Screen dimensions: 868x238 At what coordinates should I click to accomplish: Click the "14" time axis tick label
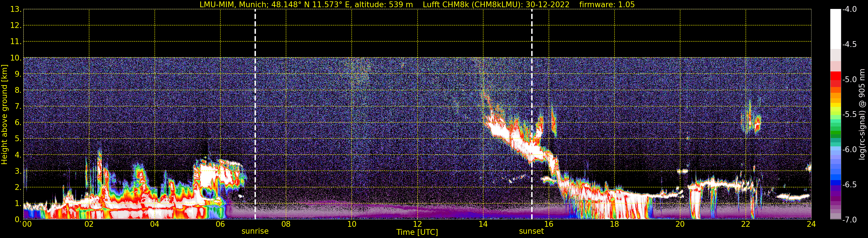click(x=483, y=224)
